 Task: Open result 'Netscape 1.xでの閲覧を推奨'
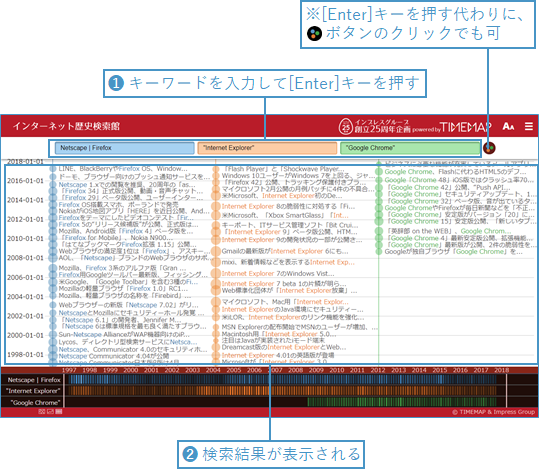pos(127,185)
